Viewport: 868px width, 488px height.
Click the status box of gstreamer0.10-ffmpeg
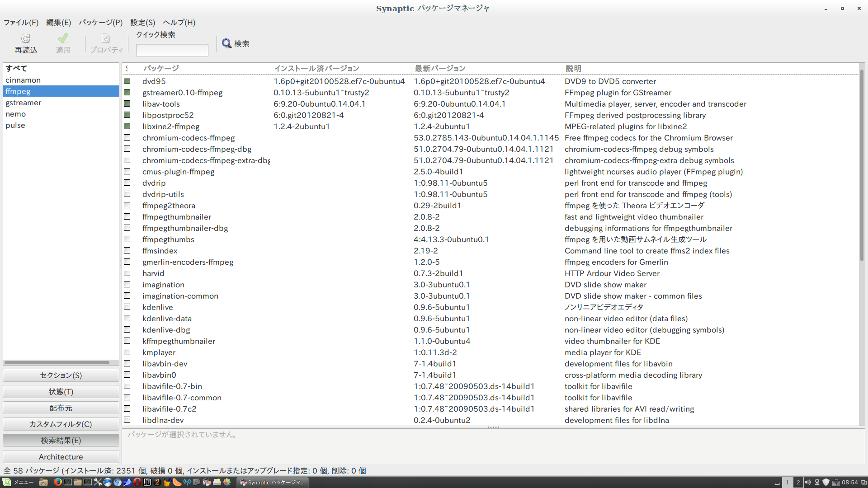pos(127,92)
